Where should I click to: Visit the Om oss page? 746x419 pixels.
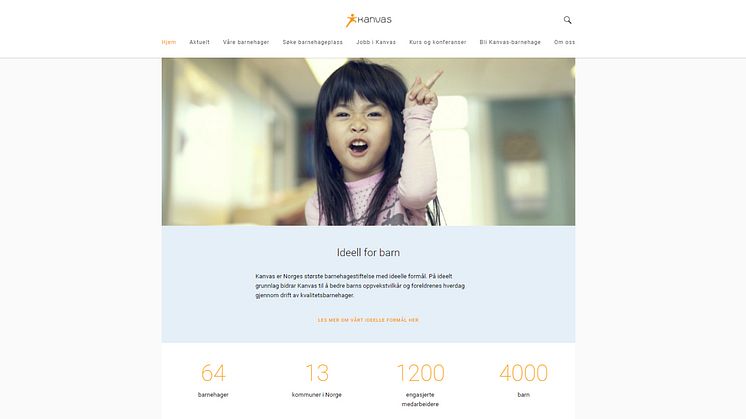564,42
